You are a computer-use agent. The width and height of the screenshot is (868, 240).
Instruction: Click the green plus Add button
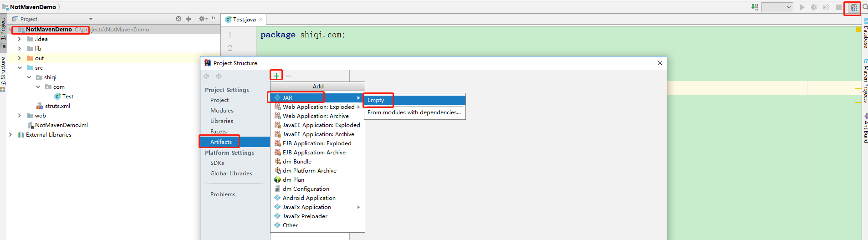(x=276, y=76)
